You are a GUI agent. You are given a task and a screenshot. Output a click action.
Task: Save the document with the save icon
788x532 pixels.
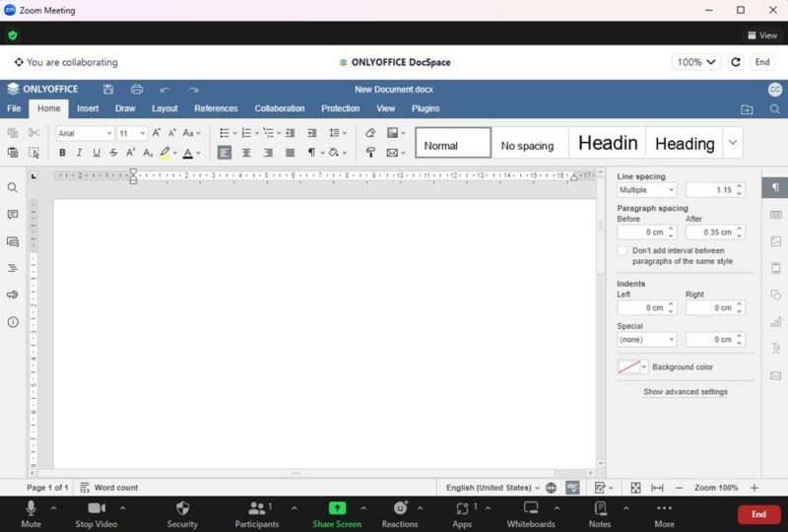click(x=108, y=90)
